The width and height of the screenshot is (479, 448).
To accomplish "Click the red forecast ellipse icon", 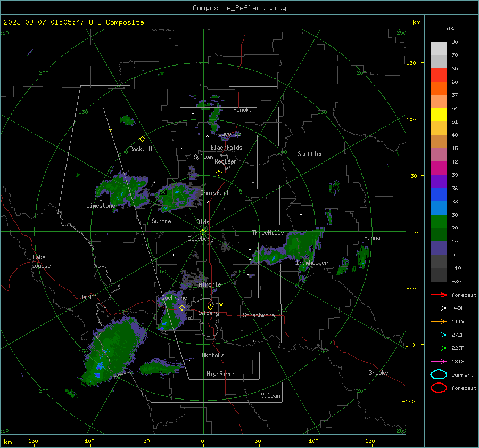I will pyautogui.click(x=439, y=388).
